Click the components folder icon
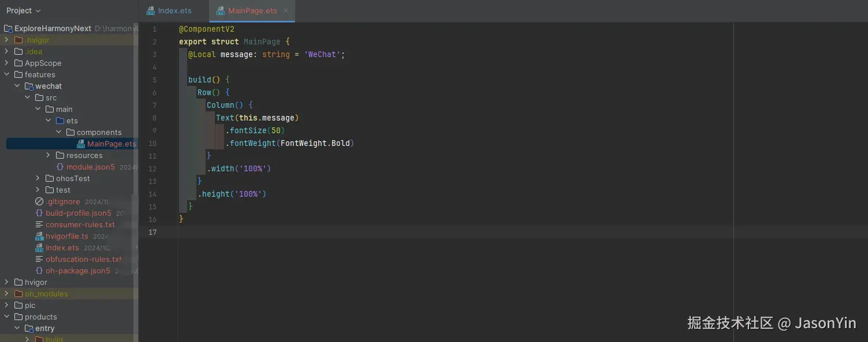The width and height of the screenshot is (868, 342). click(70, 132)
